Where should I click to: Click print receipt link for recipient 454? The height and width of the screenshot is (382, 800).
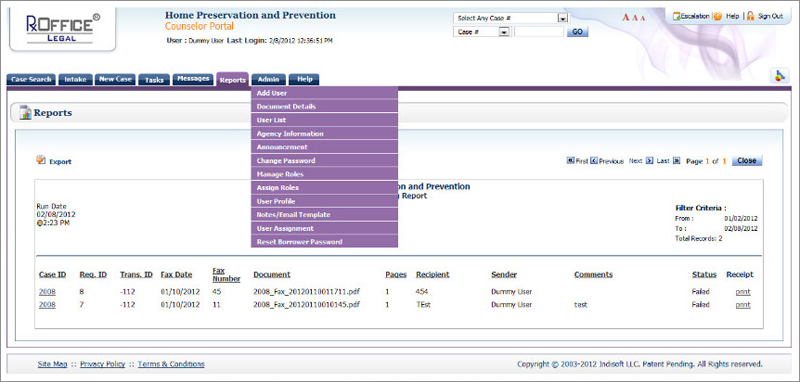coord(743,292)
